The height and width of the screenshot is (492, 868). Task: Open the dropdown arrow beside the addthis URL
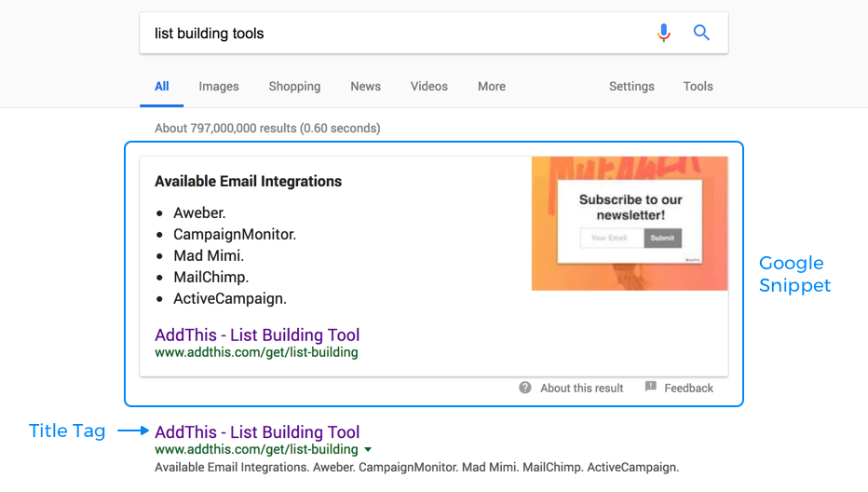tap(368, 450)
